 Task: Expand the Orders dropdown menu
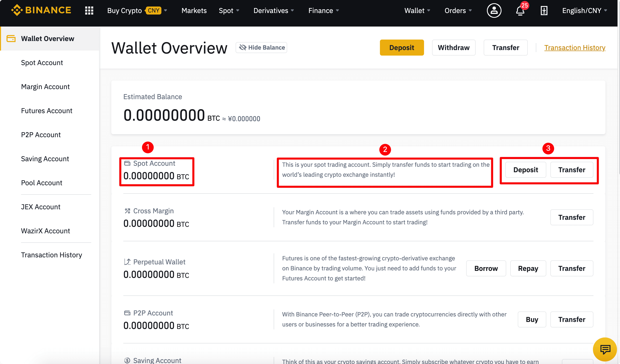click(458, 11)
